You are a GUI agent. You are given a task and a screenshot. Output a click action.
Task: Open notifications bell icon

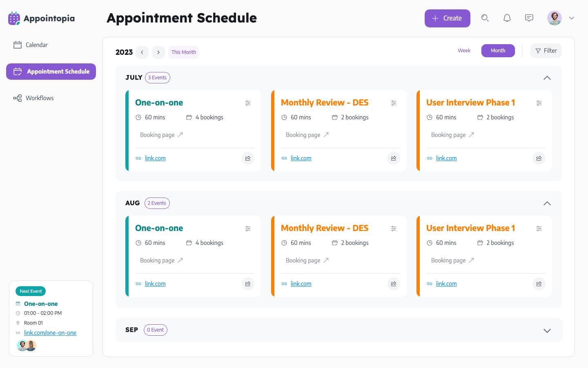507,18
